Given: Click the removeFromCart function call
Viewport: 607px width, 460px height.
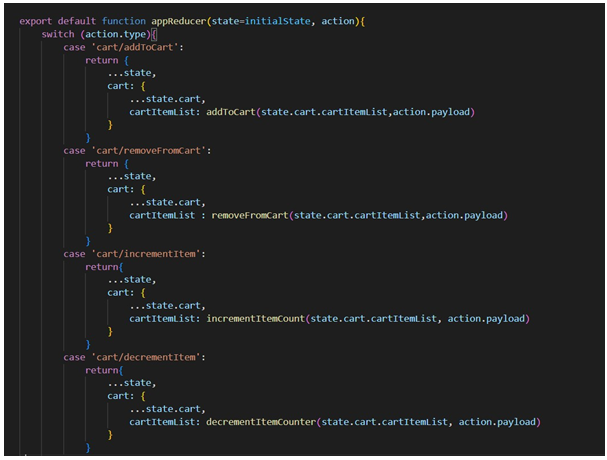Looking at the screenshot, I should (250, 215).
